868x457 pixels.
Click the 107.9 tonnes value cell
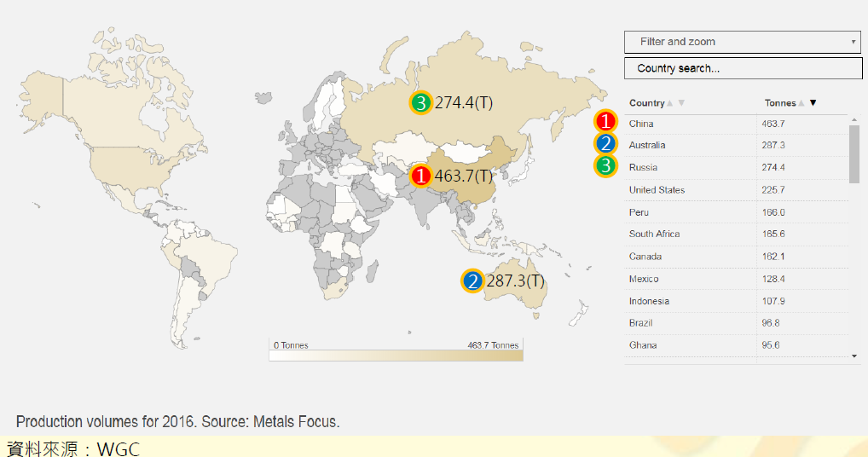(773, 302)
